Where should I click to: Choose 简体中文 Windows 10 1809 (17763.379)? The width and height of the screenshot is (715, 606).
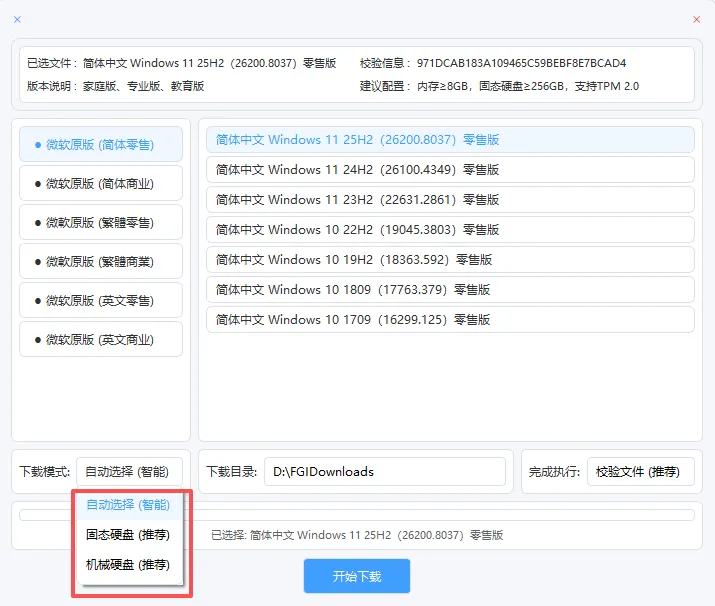point(450,290)
